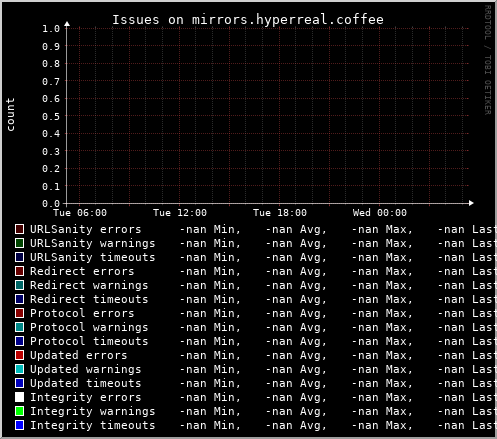Click the URLSanity warnings green swatch
This screenshot has width=497, height=439.
click(19, 243)
